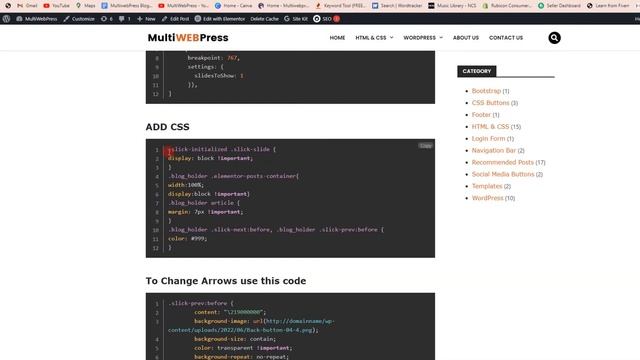Open the Footer category

pyautogui.click(x=481, y=115)
